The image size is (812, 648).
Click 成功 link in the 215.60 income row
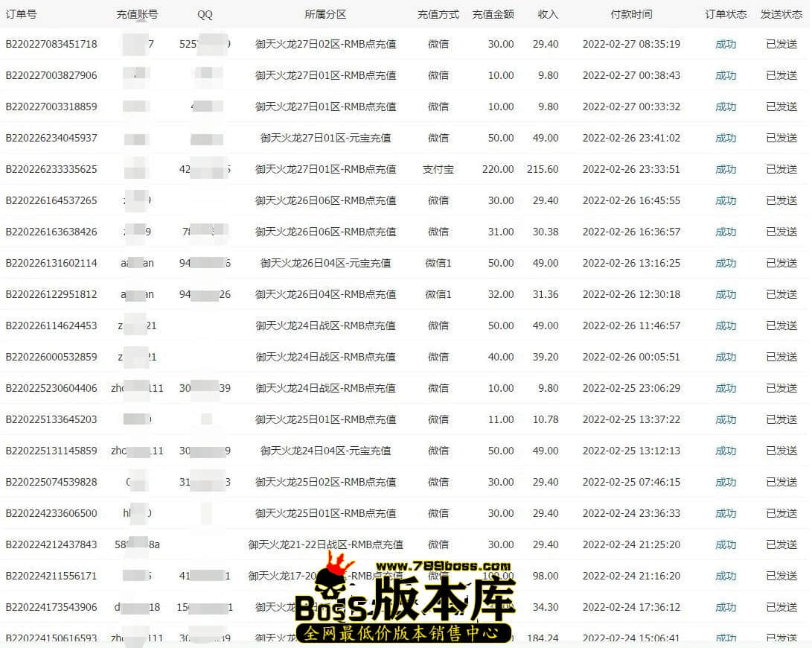point(726,169)
